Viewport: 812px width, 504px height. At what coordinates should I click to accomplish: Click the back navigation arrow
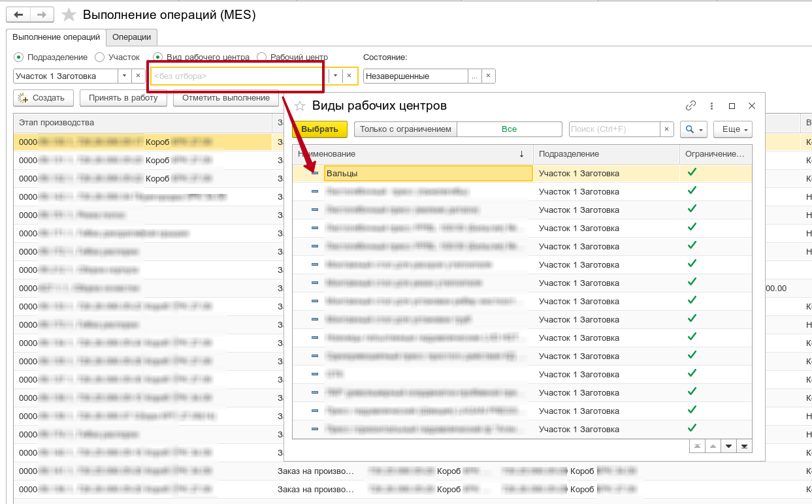coord(18,14)
